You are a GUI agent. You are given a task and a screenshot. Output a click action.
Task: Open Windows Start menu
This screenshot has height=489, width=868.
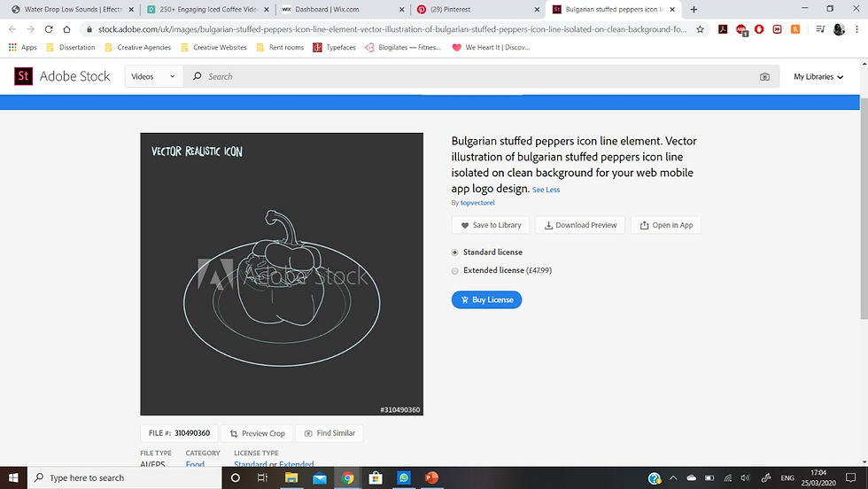click(13, 477)
